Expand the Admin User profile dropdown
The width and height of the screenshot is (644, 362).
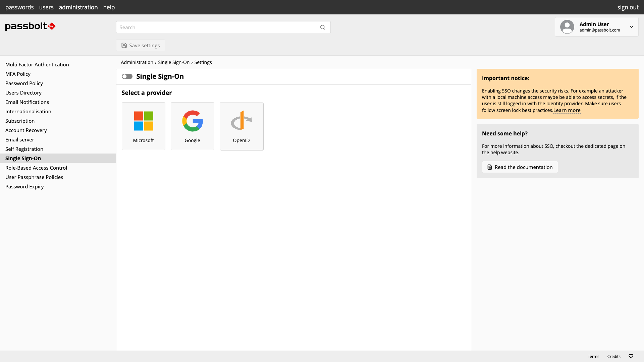tap(632, 27)
